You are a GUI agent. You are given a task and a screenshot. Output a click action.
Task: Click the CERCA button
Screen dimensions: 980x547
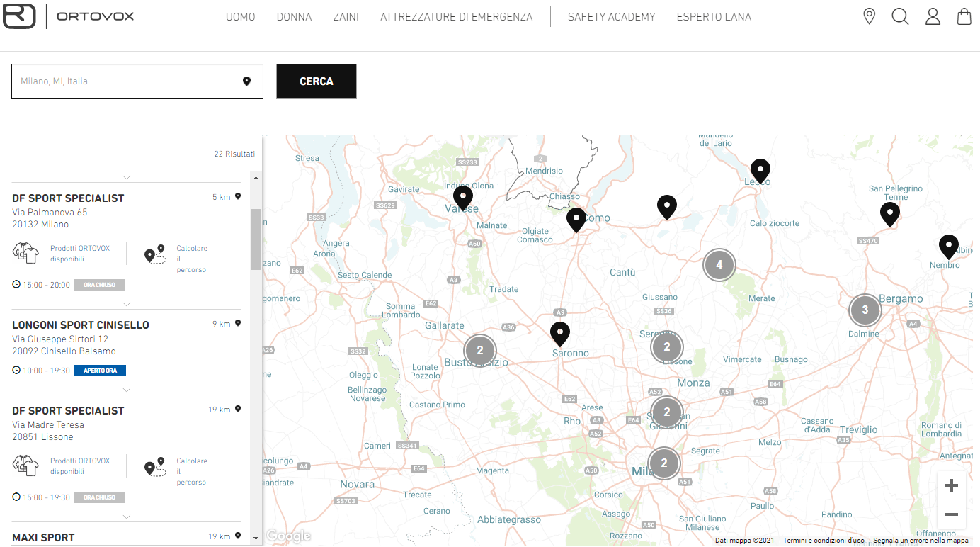[x=317, y=81]
